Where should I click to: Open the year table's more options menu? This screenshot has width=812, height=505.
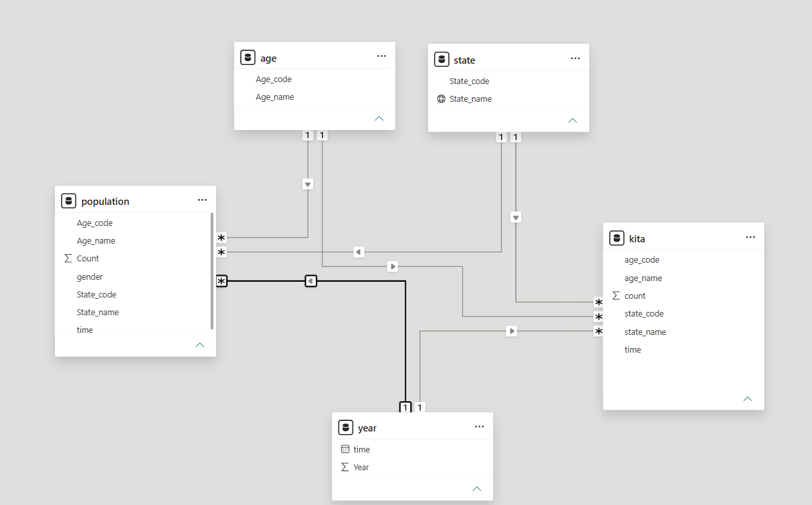tap(479, 427)
